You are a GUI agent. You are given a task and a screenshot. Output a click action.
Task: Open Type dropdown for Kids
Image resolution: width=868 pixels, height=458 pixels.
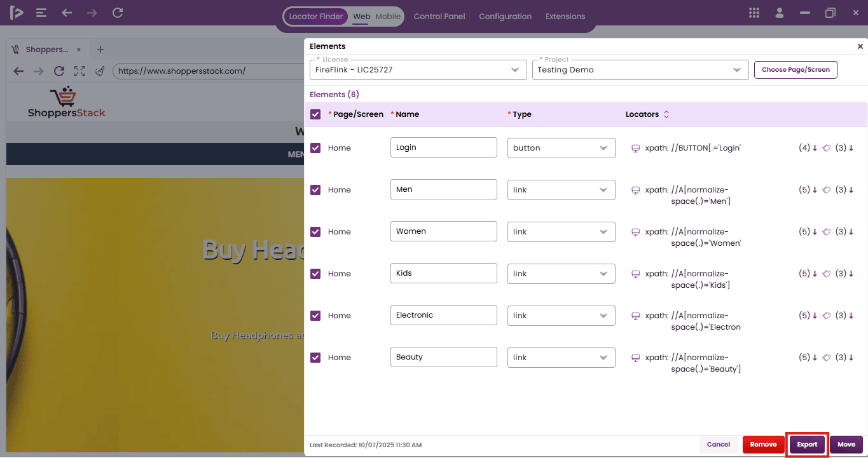coord(561,274)
